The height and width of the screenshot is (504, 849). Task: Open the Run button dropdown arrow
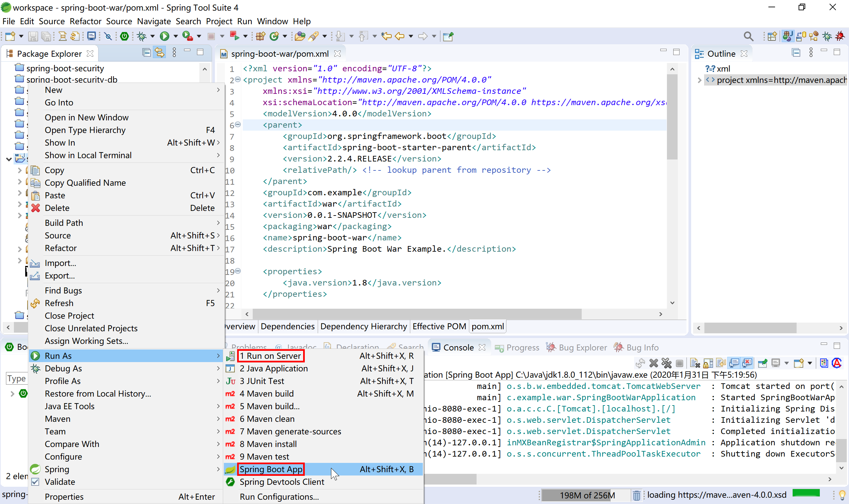(x=175, y=36)
